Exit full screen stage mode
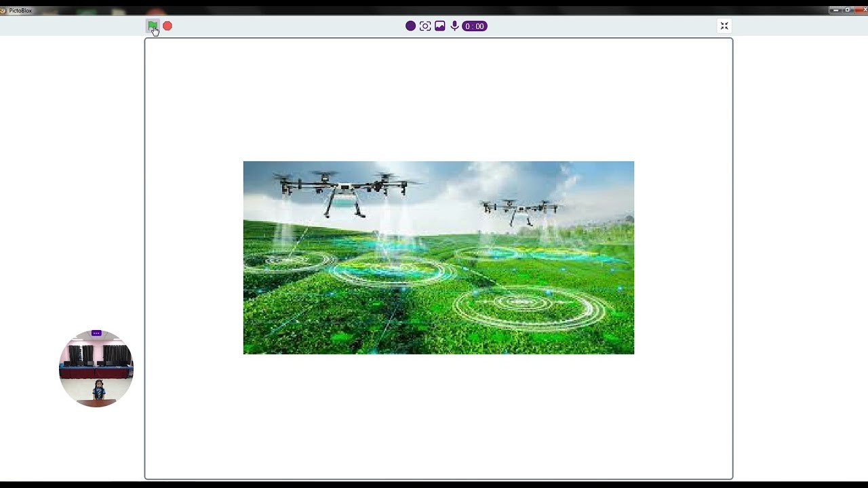The width and height of the screenshot is (868, 488). (724, 26)
